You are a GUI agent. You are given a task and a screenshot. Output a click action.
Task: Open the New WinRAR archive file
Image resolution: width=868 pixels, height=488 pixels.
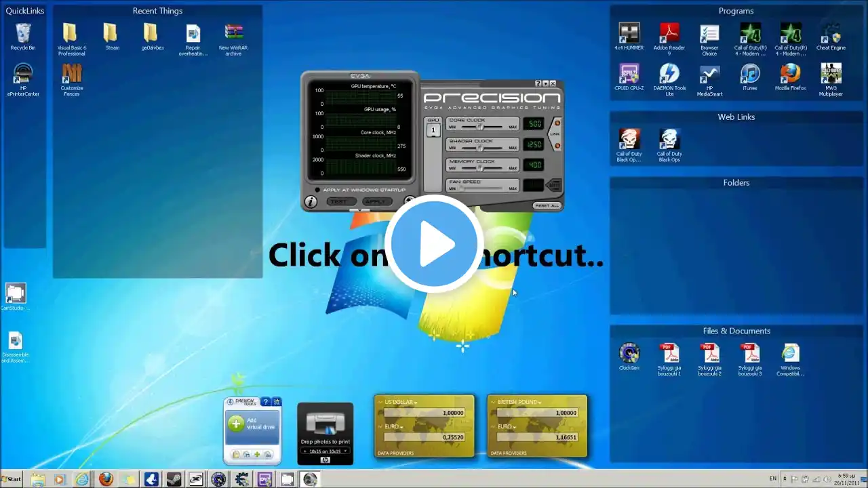(233, 39)
